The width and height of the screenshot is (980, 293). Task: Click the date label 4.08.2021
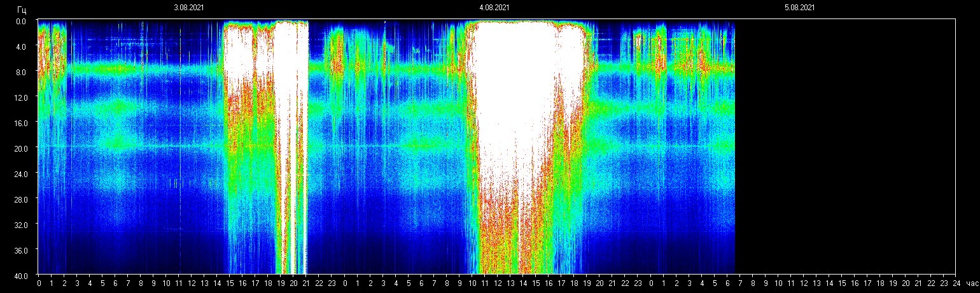coord(494,8)
